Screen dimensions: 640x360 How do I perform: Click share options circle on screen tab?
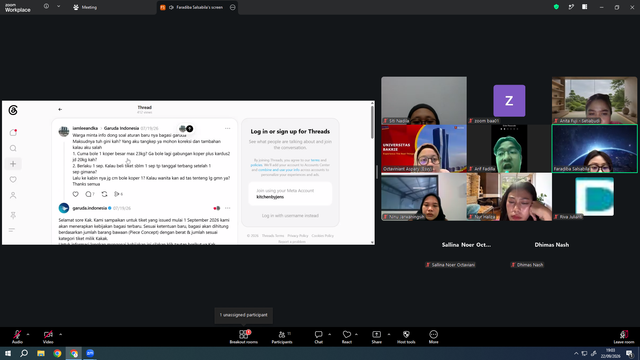(x=233, y=7)
